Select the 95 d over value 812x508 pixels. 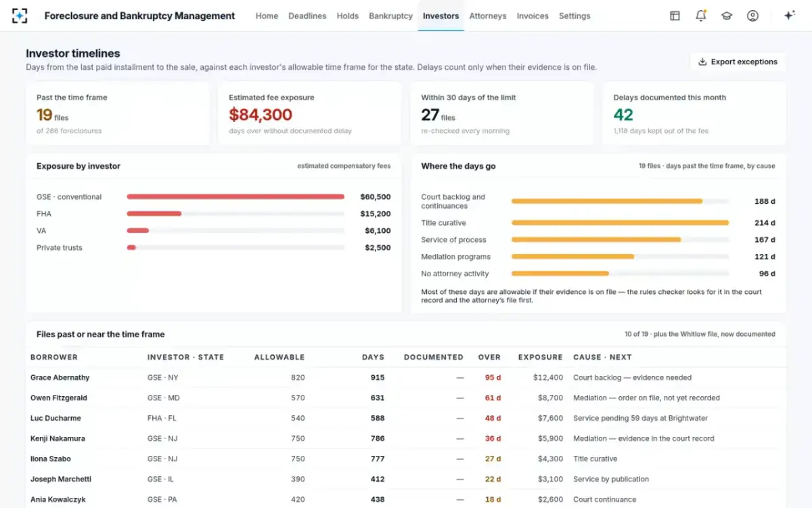tap(493, 377)
